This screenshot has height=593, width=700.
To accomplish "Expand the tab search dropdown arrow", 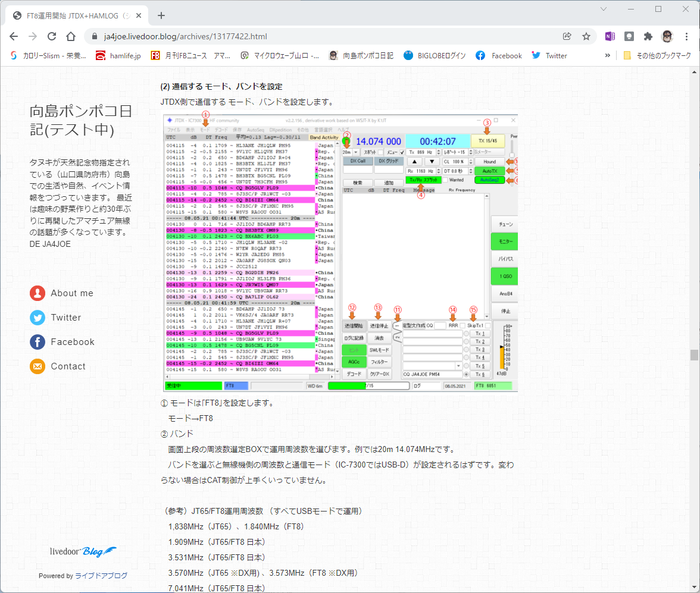I will [604, 9].
